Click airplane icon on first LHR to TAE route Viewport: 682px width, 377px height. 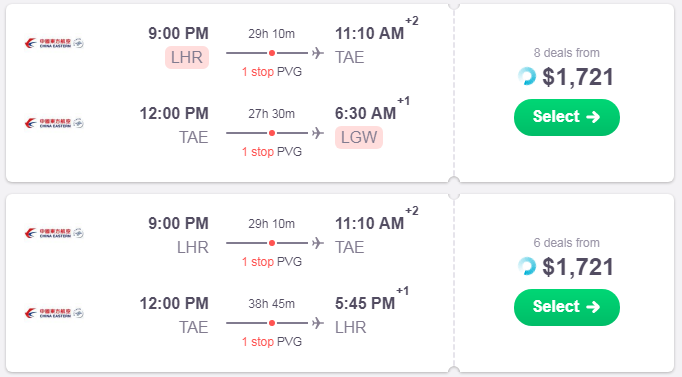(x=318, y=53)
